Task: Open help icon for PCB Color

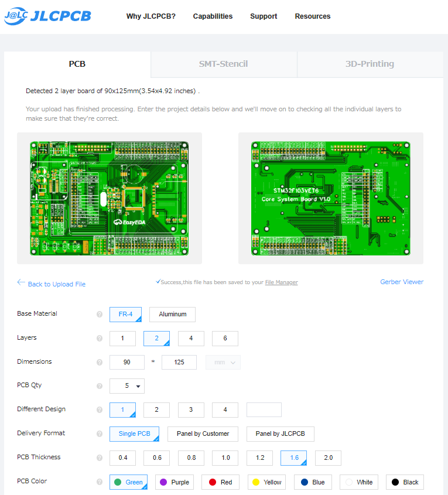Action: 100,482
